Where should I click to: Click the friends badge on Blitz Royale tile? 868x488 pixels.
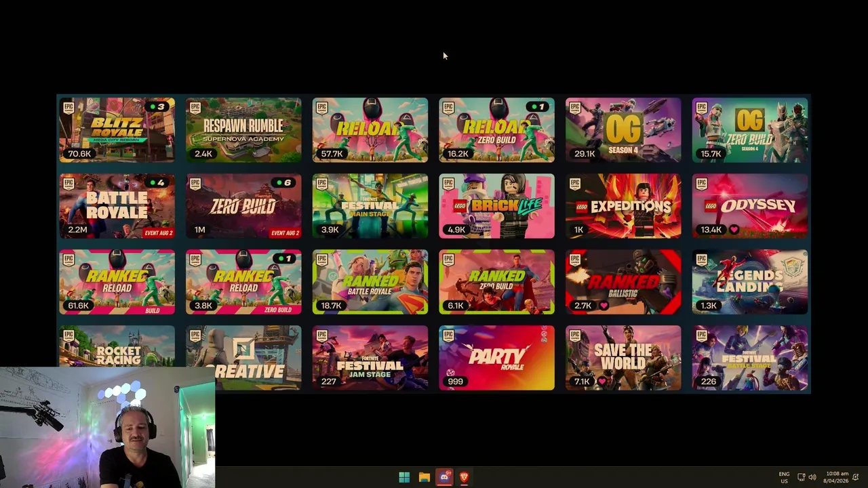pos(157,106)
